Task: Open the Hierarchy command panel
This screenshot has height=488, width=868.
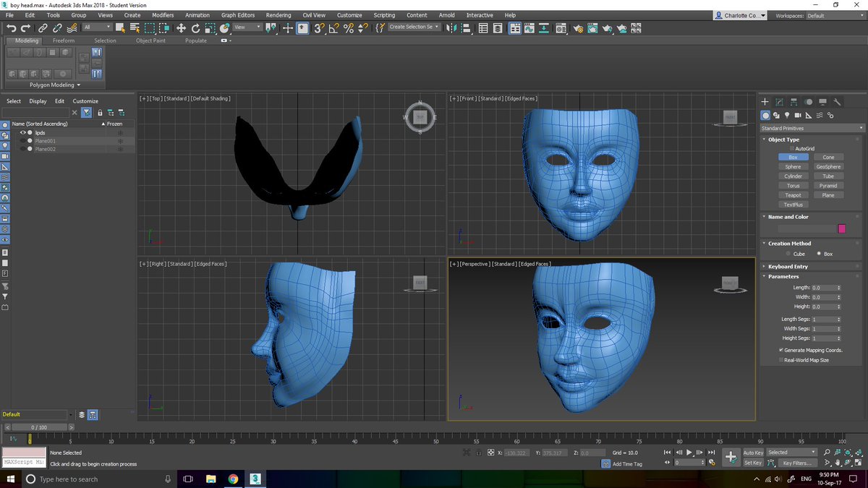Action: pos(793,102)
